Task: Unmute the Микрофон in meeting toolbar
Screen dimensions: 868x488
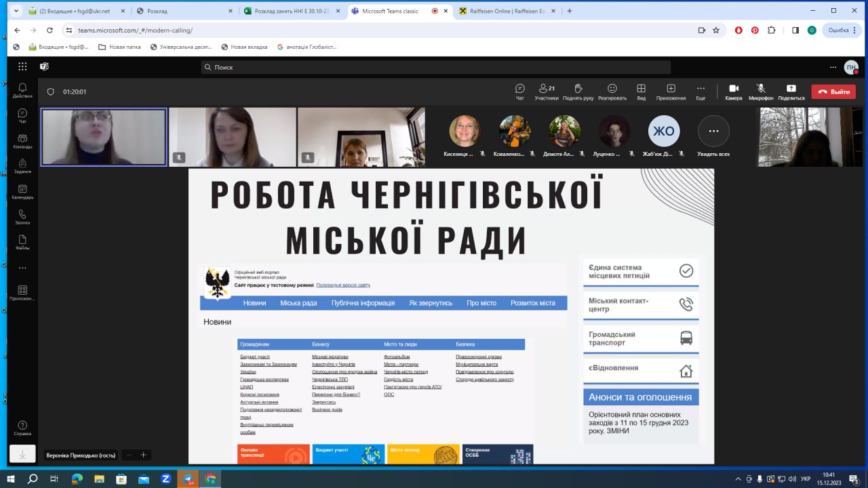Action: pyautogui.click(x=761, y=91)
